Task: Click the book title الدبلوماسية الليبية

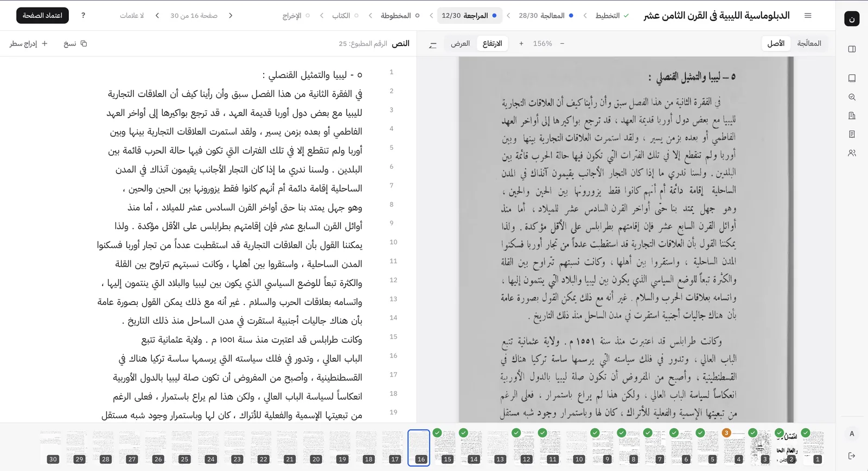Action: 716,16
